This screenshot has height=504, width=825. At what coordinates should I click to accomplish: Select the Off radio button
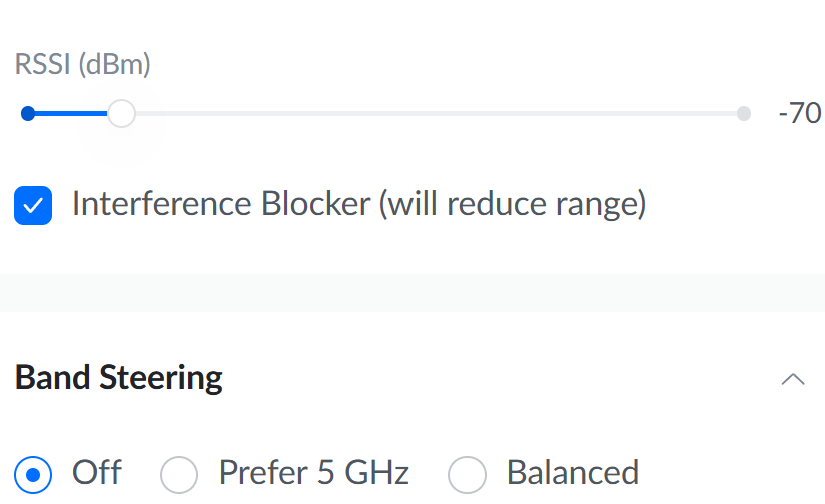point(33,473)
